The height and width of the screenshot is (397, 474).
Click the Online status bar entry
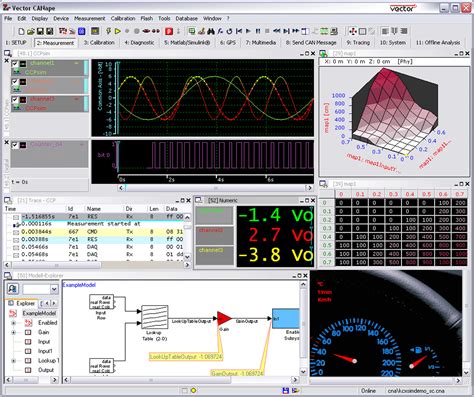pyautogui.click(x=368, y=391)
